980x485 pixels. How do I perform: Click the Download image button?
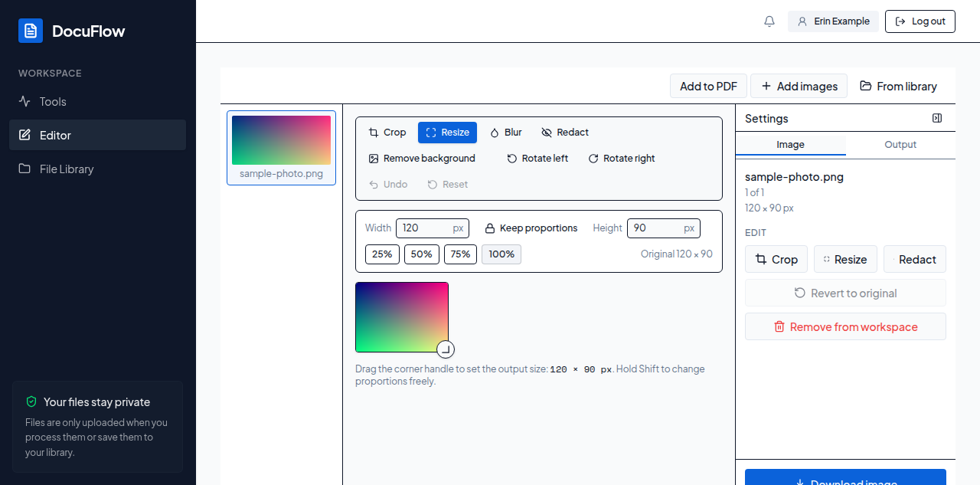(x=845, y=477)
